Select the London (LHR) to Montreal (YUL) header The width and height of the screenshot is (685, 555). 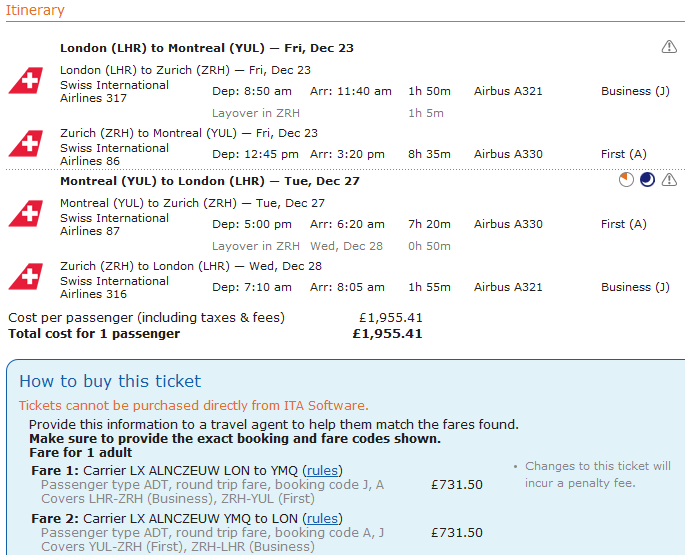[207, 48]
